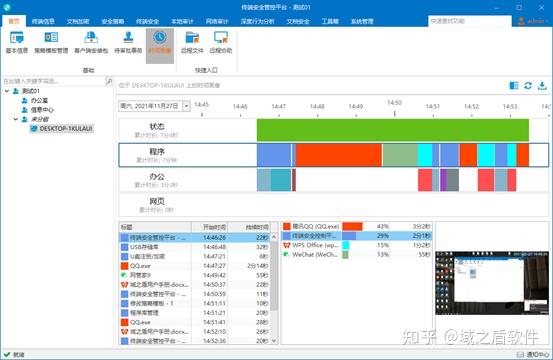The image size is (553, 360).
Task: Open the admin user account icon
Action: tap(521, 21)
